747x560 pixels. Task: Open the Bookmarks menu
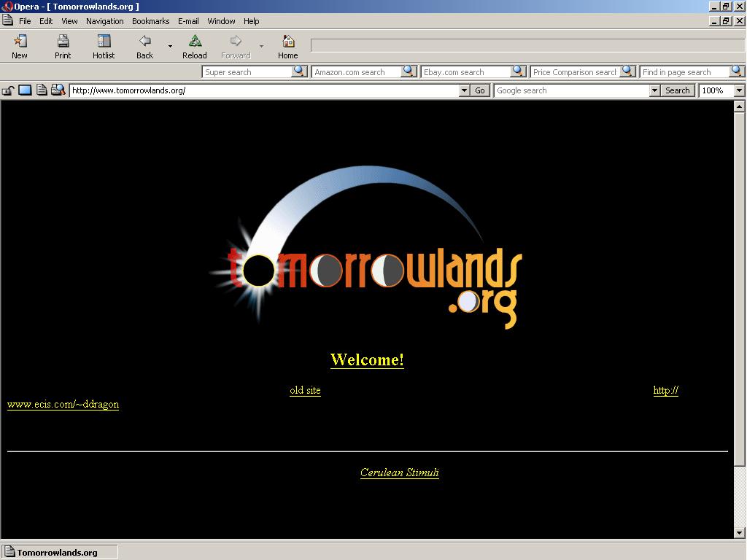(x=150, y=21)
